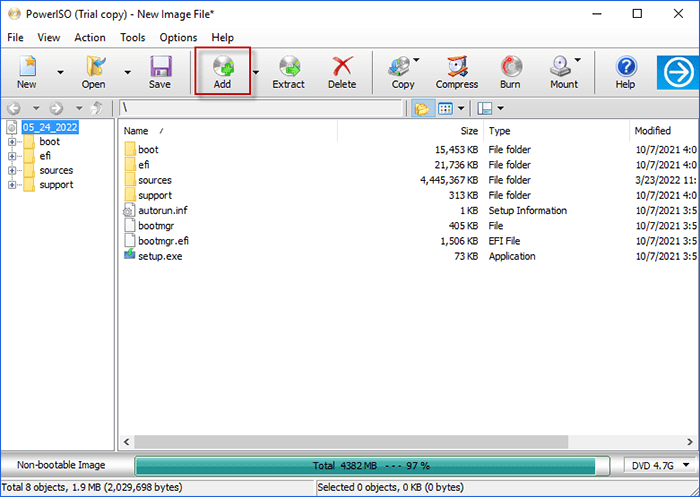
Task: Open the New button dropdown arrow
Action: pyautogui.click(x=60, y=72)
